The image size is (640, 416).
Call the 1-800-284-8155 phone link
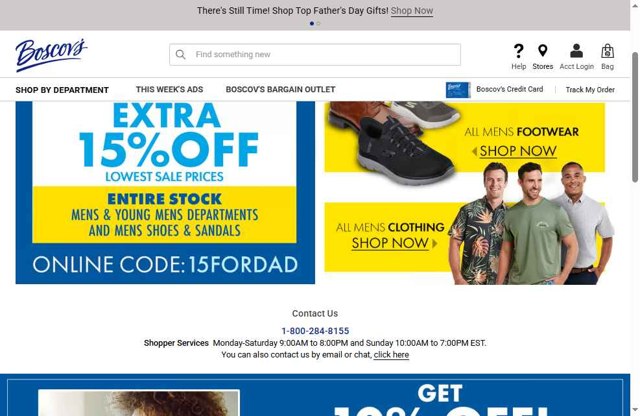(x=315, y=331)
